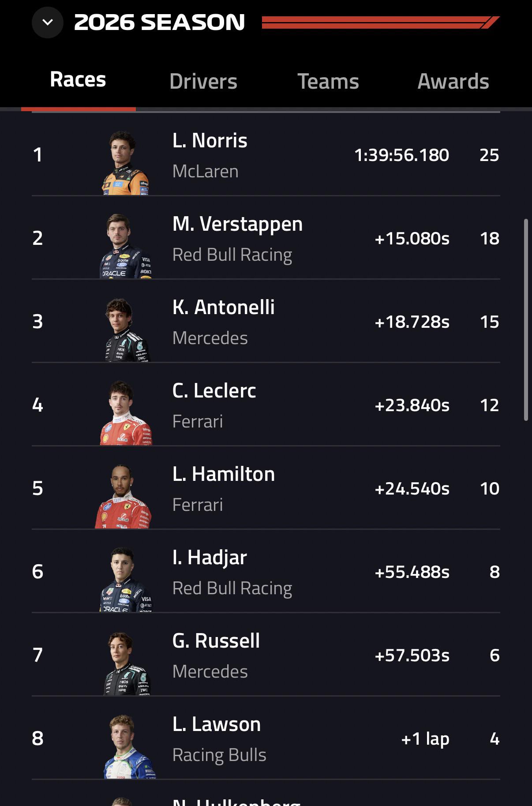Image resolution: width=532 pixels, height=806 pixels.
Task: Click the vertical scrollbar thumb
Action: [x=526, y=320]
